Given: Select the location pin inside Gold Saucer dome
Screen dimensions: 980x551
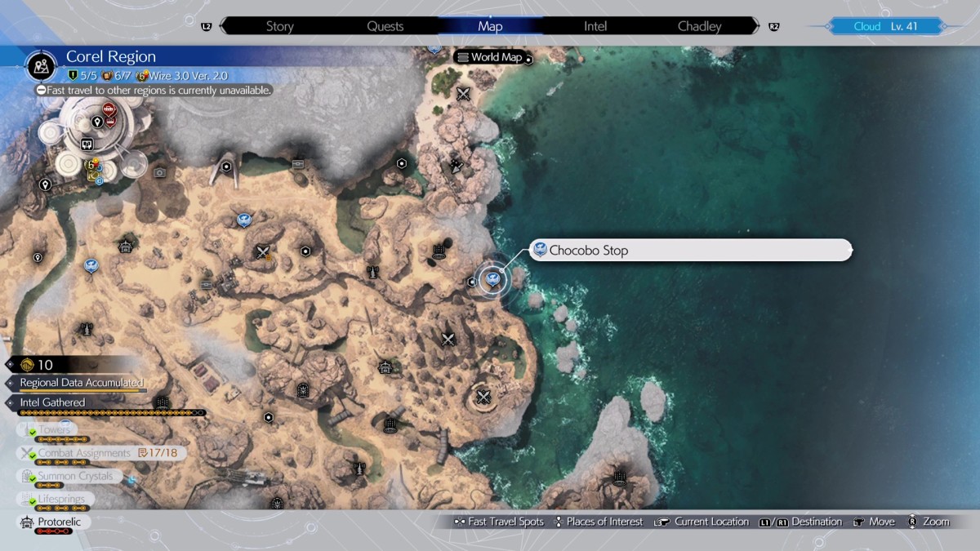Looking at the screenshot, I should (x=97, y=122).
